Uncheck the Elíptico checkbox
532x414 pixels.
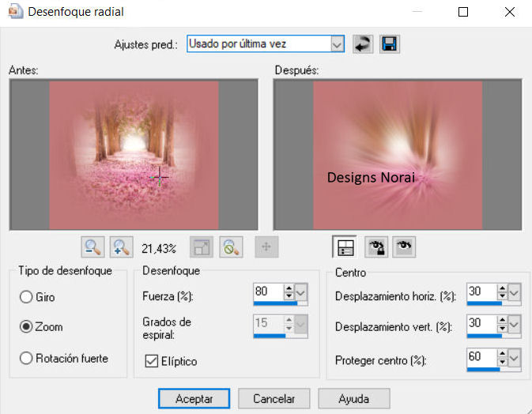click(151, 361)
